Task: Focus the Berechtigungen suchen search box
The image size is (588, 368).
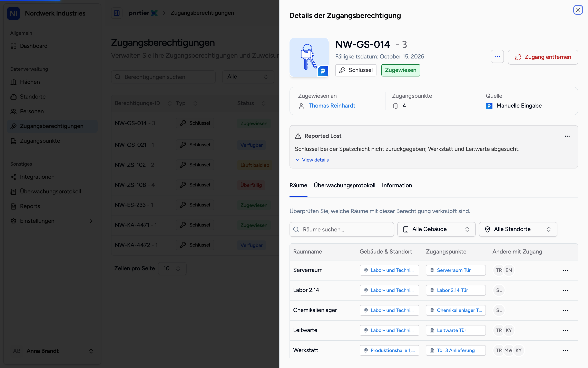Action: click(163, 77)
